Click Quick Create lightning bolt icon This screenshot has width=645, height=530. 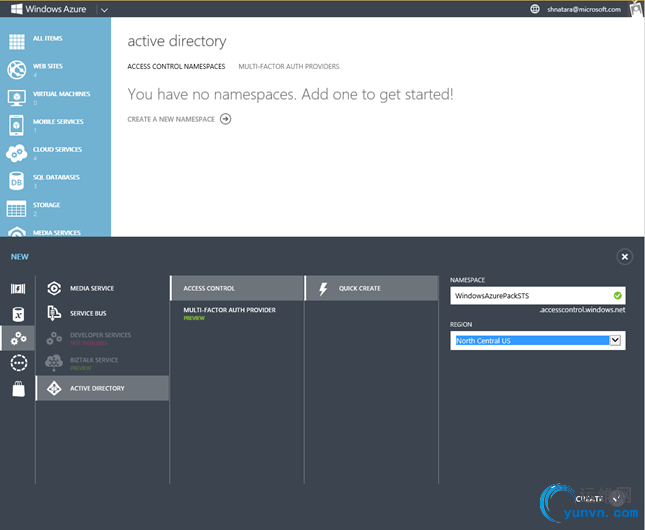[x=323, y=289]
